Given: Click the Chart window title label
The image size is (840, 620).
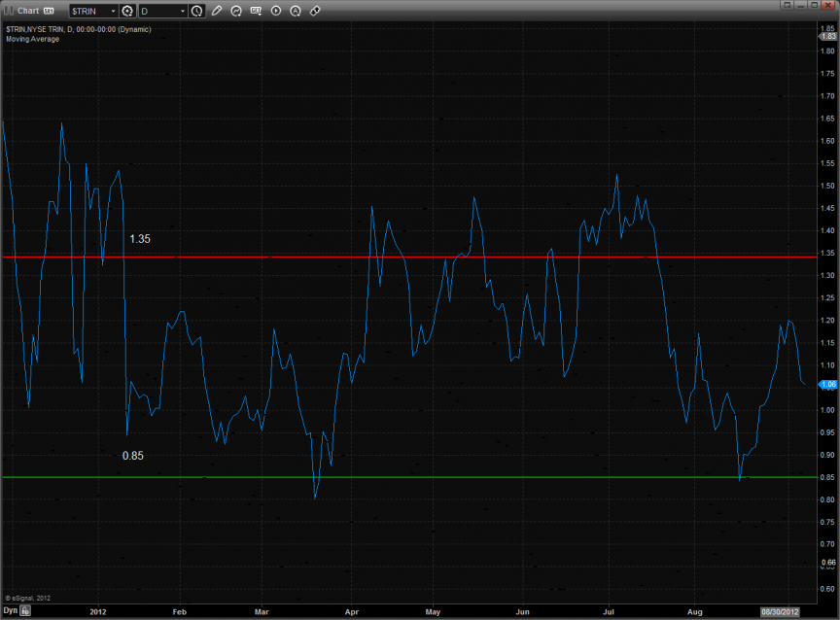Looking at the screenshot, I should tap(27, 11).
